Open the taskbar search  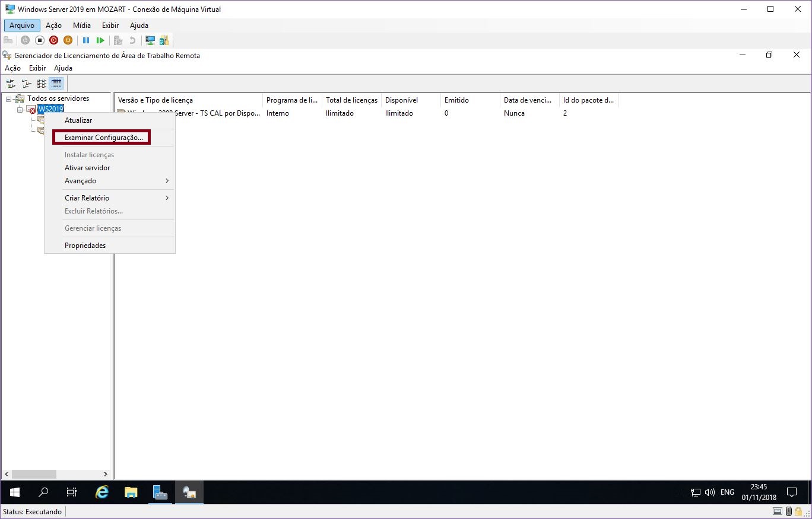(x=43, y=492)
